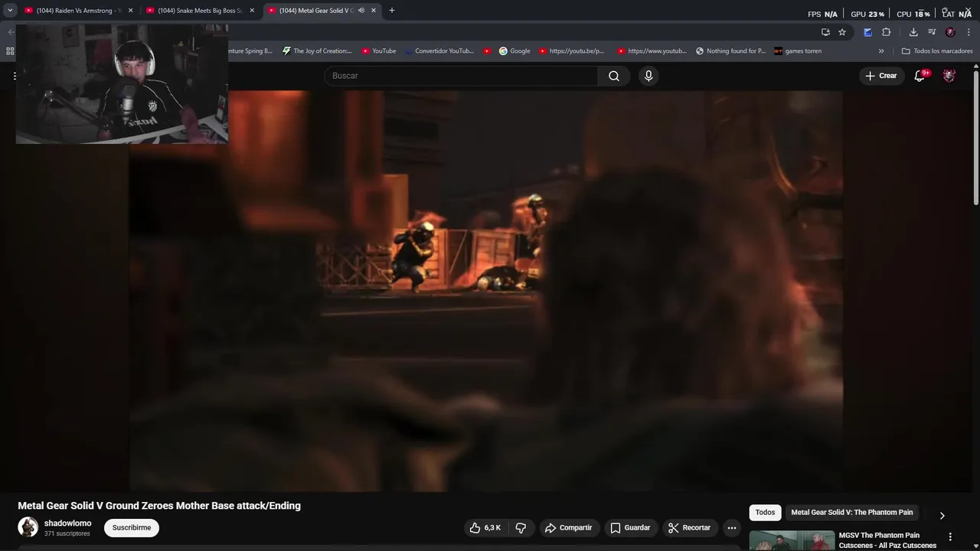Open options for the All Paz Cutscenes video
Screen dimensions: 980x551
[x=950, y=537]
